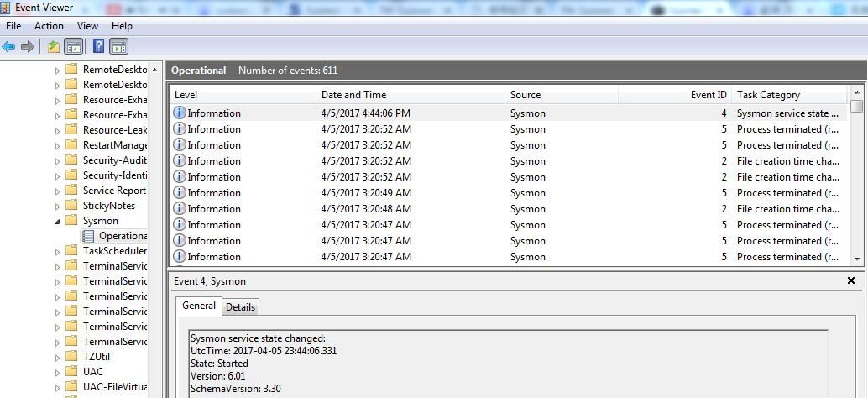The width and height of the screenshot is (868, 398).
Task: Close the Event 4 Sysmon preview pane
Action: tap(851, 280)
